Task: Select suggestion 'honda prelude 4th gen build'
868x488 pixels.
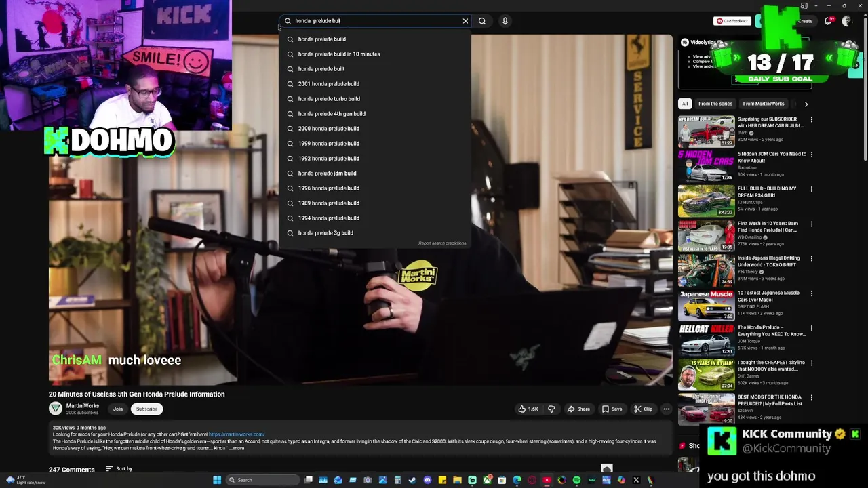Action: [375, 114]
